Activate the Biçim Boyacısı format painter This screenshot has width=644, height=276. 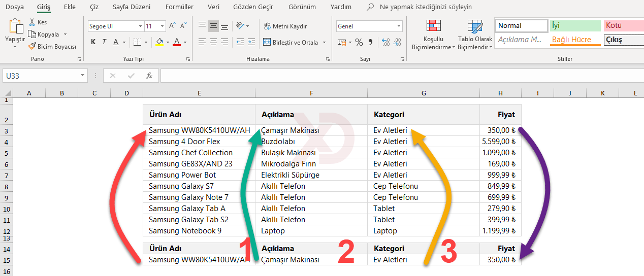tap(52, 46)
